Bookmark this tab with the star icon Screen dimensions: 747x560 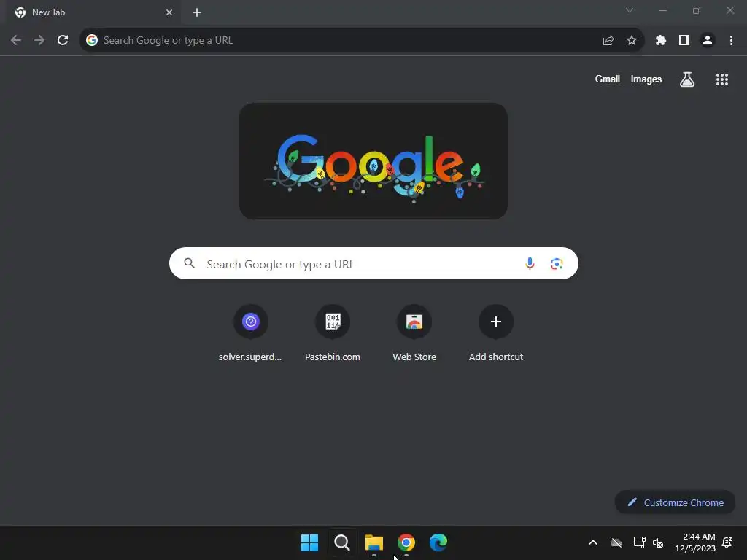(632, 41)
